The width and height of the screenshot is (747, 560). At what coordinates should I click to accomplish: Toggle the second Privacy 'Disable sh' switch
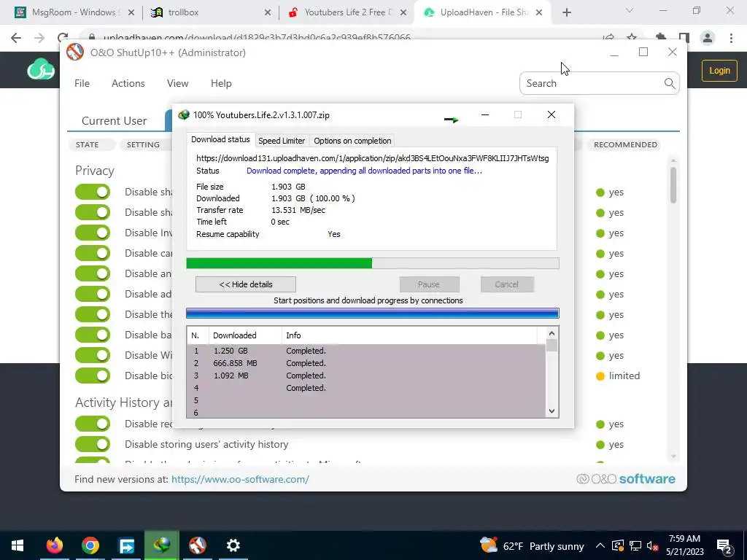93,212
